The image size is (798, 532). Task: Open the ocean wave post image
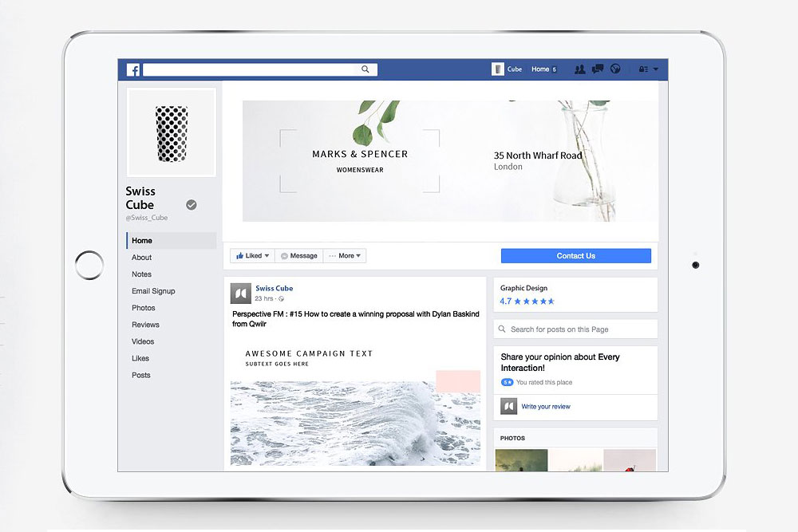[x=355, y=424]
